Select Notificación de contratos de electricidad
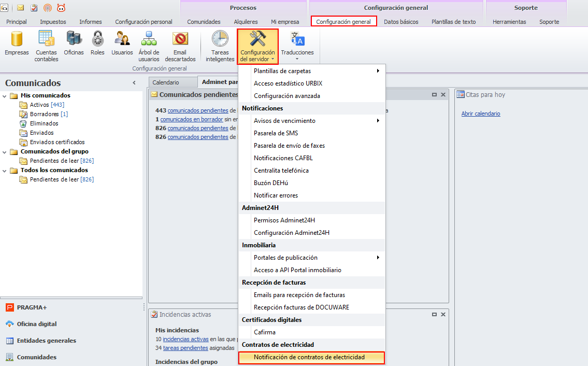Screen dimensions: 588x366 point(312,357)
